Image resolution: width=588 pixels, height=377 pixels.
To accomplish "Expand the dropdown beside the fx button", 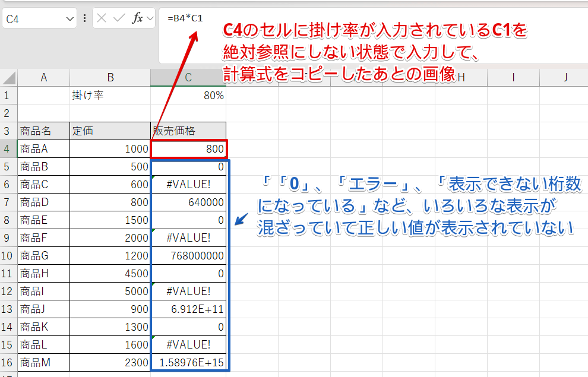I will point(150,18).
